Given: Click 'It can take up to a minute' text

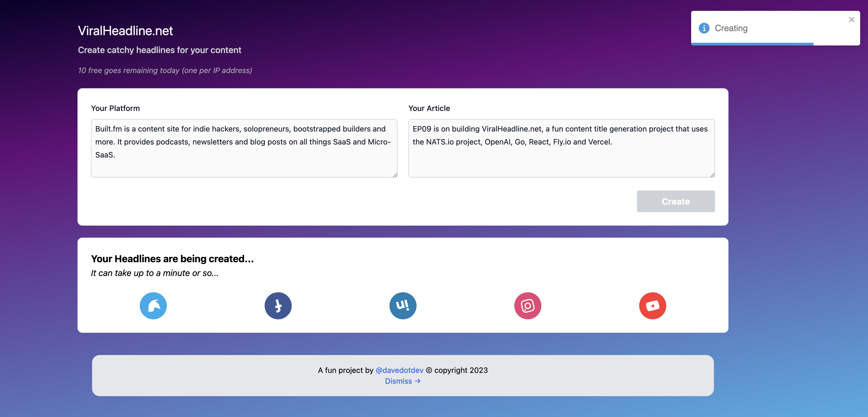Looking at the screenshot, I should (155, 273).
